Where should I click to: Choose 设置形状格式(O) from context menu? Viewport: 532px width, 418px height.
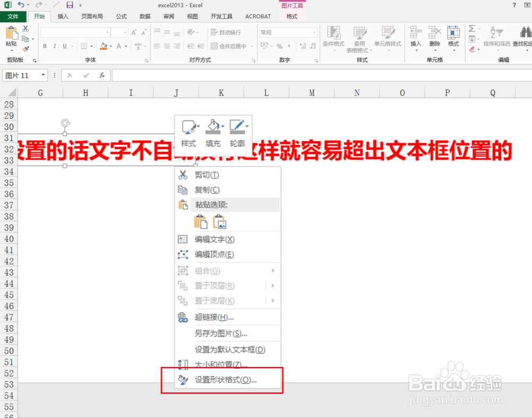228,380
